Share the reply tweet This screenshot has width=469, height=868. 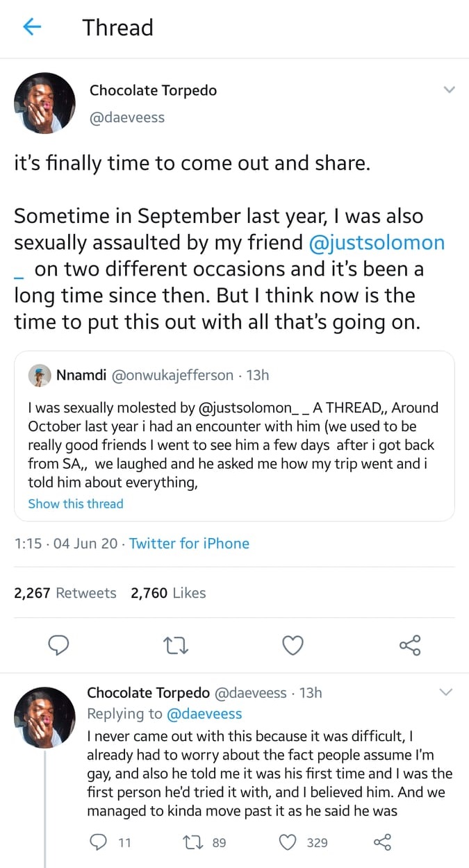(382, 842)
